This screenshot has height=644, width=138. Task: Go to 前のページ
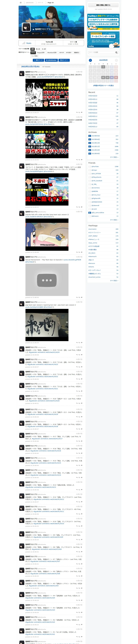(x=39, y=60)
